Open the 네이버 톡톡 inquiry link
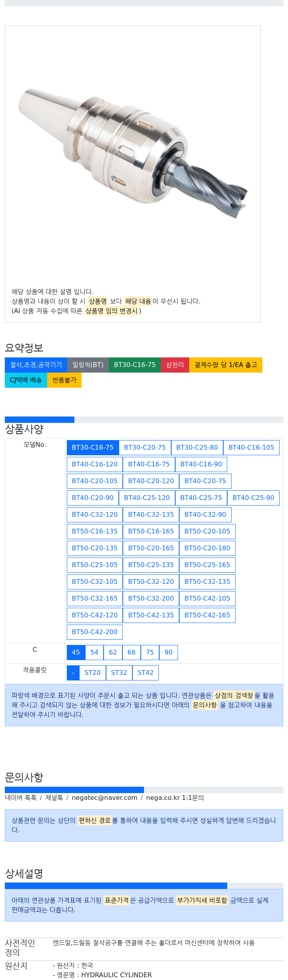The width and height of the screenshot is (288, 980). coord(21,798)
